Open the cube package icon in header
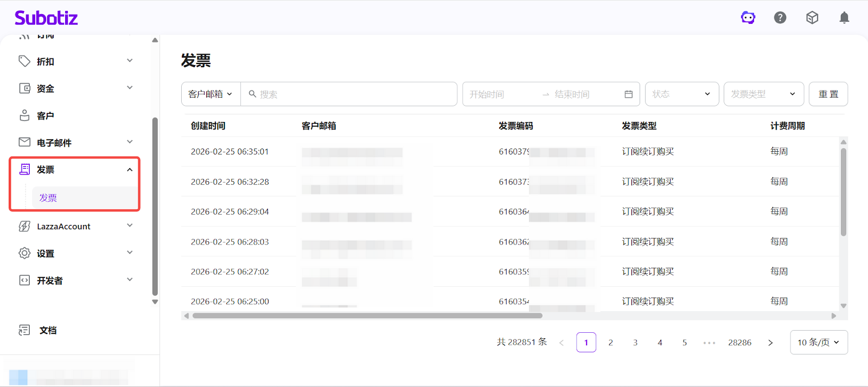This screenshot has height=387, width=868. (x=812, y=18)
